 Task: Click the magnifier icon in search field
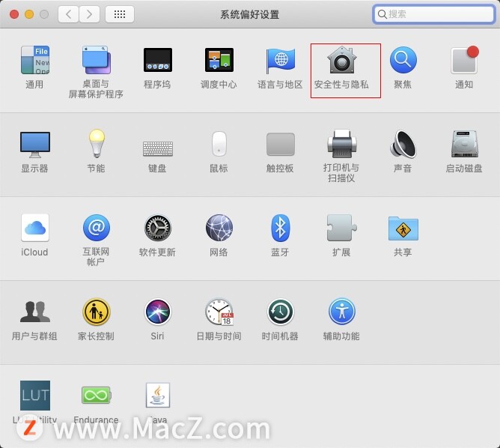coord(382,14)
